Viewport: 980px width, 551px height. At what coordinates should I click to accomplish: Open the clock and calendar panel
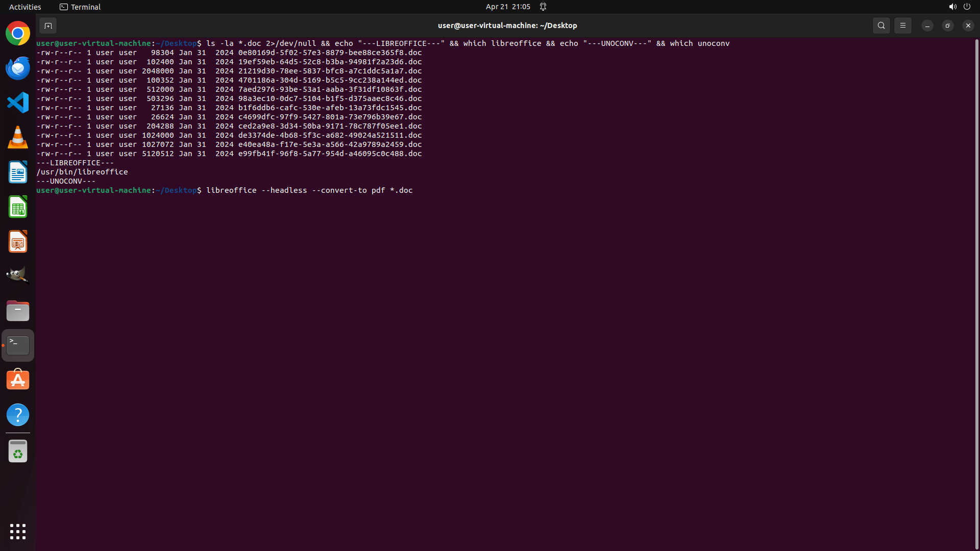pos(507,7)
